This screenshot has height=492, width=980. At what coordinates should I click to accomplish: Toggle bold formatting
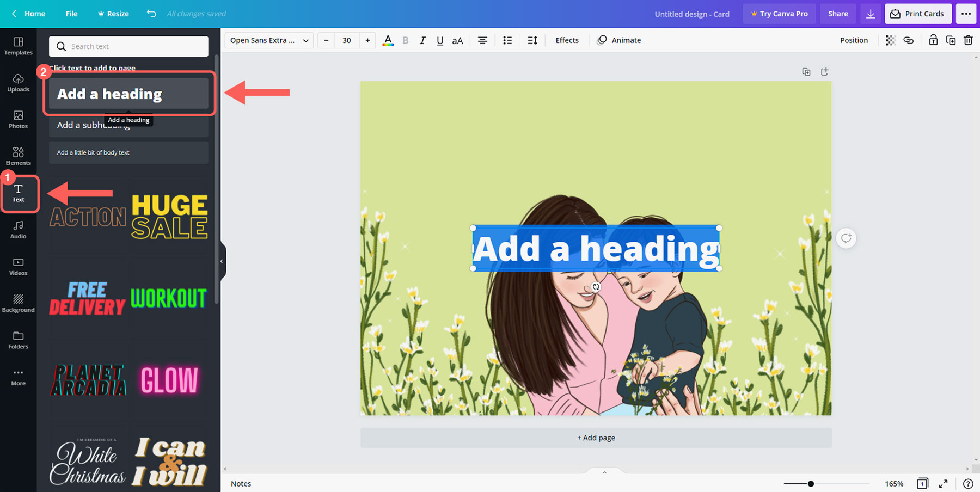coord(405,40)
